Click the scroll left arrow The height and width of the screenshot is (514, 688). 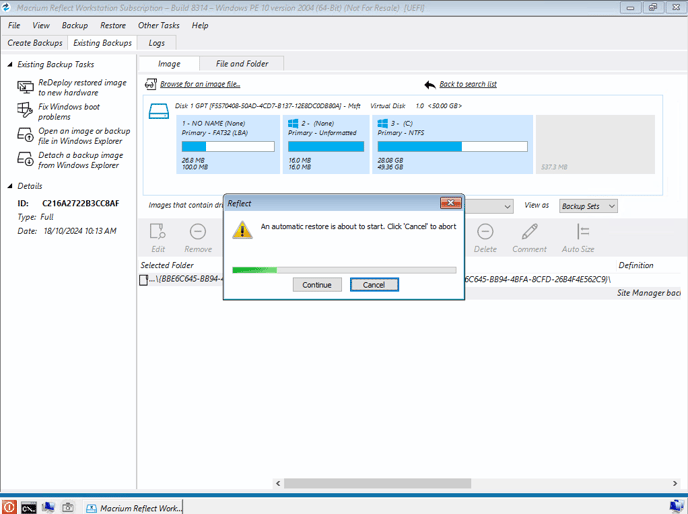coord(278,483)
